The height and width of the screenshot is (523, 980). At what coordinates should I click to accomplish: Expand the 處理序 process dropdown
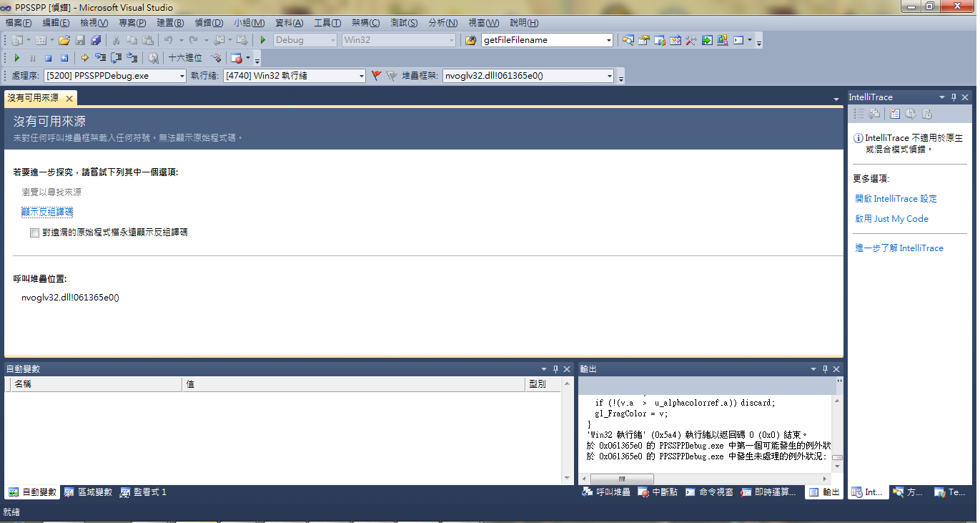pos(181,76)
